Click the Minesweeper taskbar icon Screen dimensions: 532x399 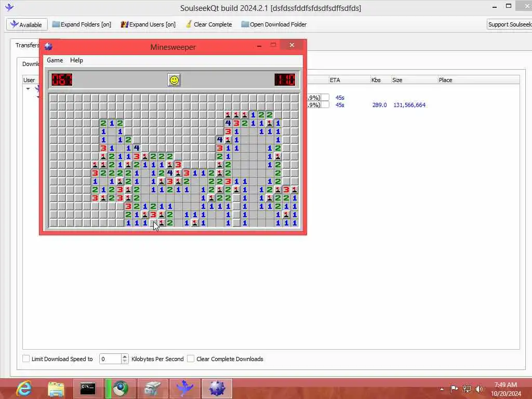tap(217, 389)
